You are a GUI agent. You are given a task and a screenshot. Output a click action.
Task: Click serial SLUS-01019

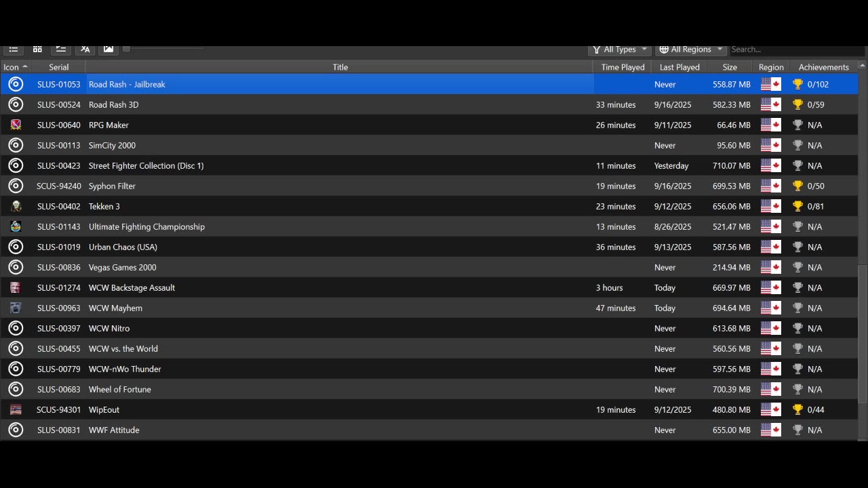[58, 247]
